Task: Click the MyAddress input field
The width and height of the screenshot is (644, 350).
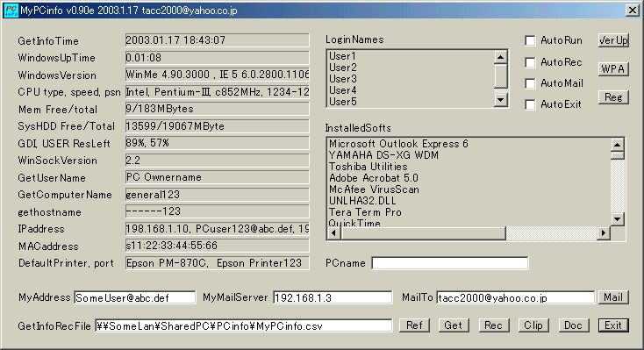Action: tap(135, 297)
